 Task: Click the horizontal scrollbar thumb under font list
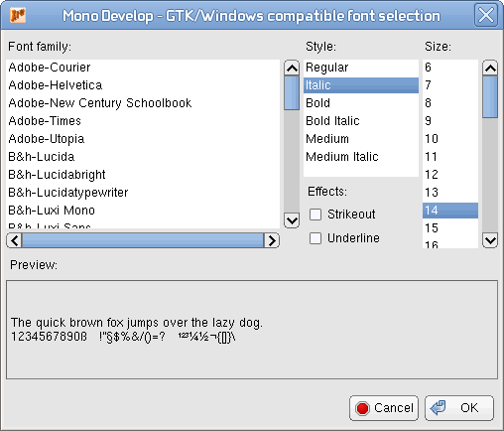coord(143,240)
